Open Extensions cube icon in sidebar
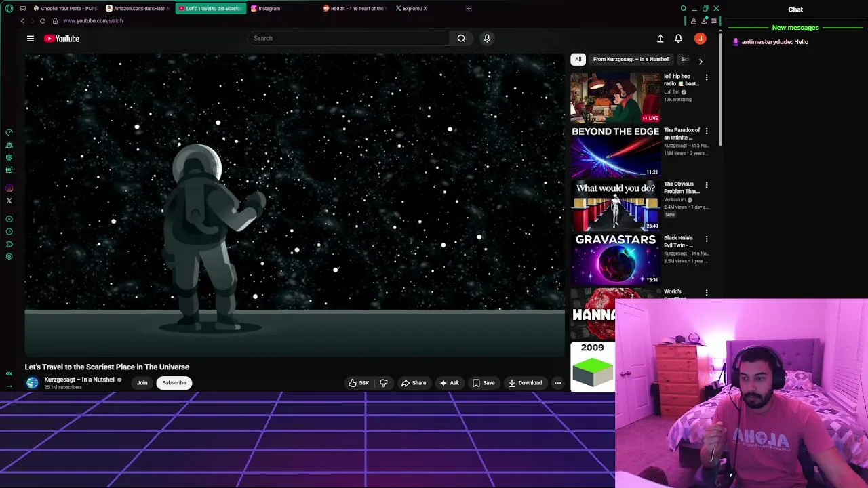868x488 pixels. coord(9,244)
